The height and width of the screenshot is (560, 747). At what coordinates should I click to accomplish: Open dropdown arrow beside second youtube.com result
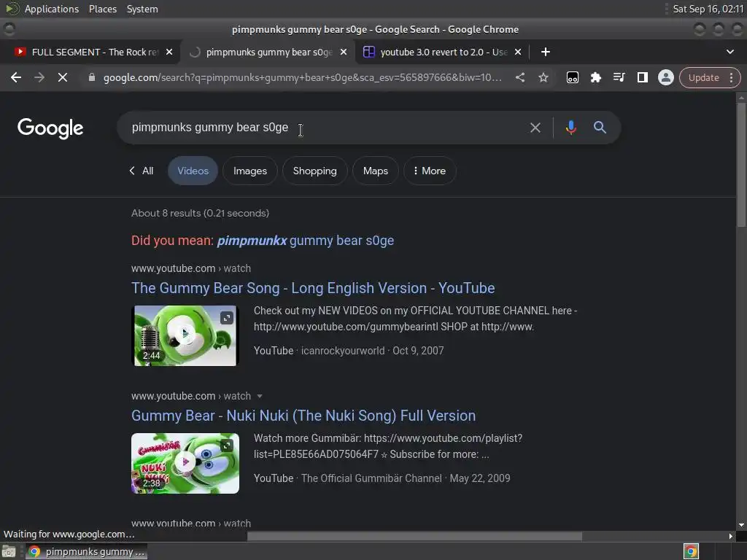click(x=260, y=396)
